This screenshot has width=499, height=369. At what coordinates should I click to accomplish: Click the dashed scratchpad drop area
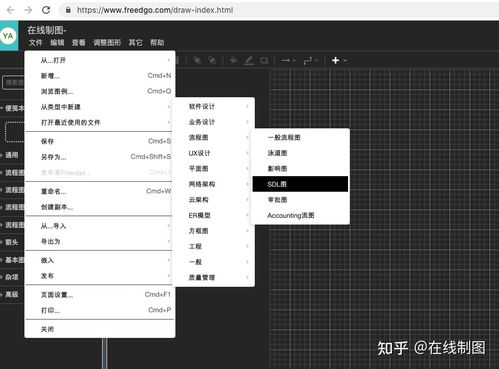point(15,132)
